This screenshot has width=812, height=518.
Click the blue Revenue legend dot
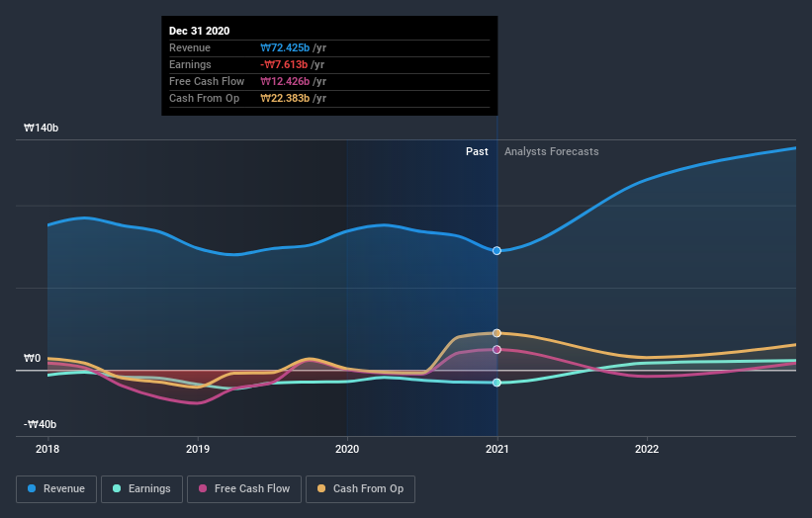(x=32, y=488)
